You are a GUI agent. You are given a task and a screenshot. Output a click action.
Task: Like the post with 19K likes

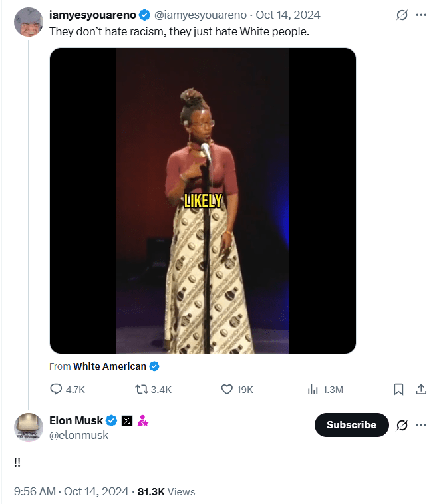(x=227, y=390)
